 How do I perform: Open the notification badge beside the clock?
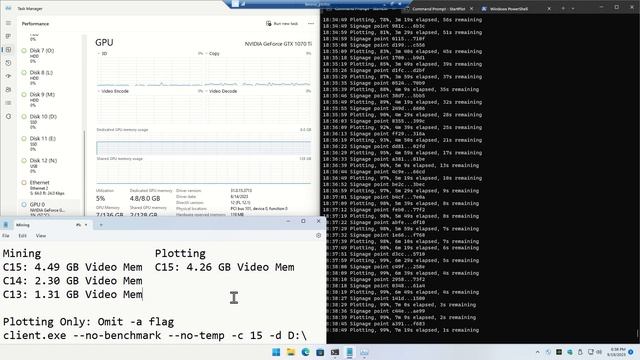[x=631, y=352]
